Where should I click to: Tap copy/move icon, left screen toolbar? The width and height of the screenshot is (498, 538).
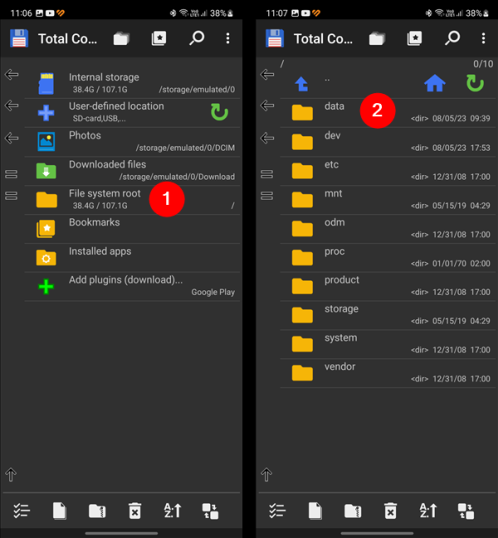[210, 511]
